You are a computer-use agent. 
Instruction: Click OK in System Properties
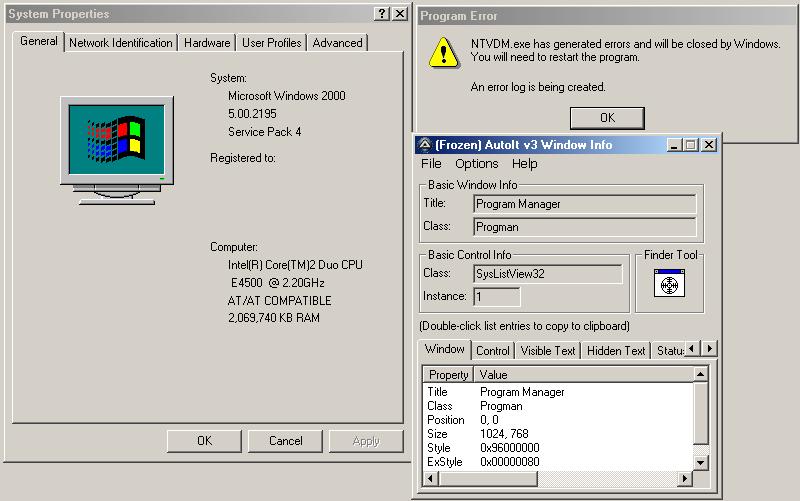(204, 441)
